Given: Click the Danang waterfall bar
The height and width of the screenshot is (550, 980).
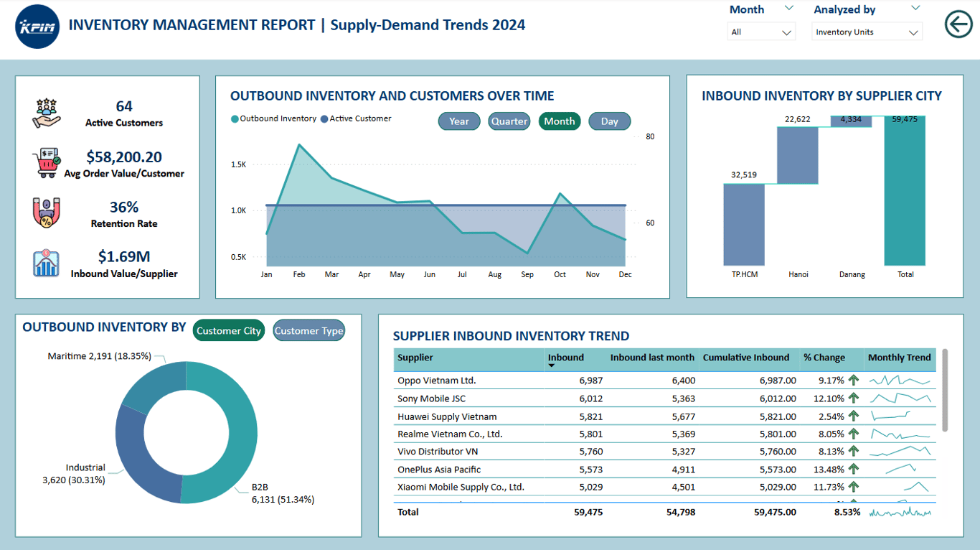Looking at the screenshot, I should [852, 121].
